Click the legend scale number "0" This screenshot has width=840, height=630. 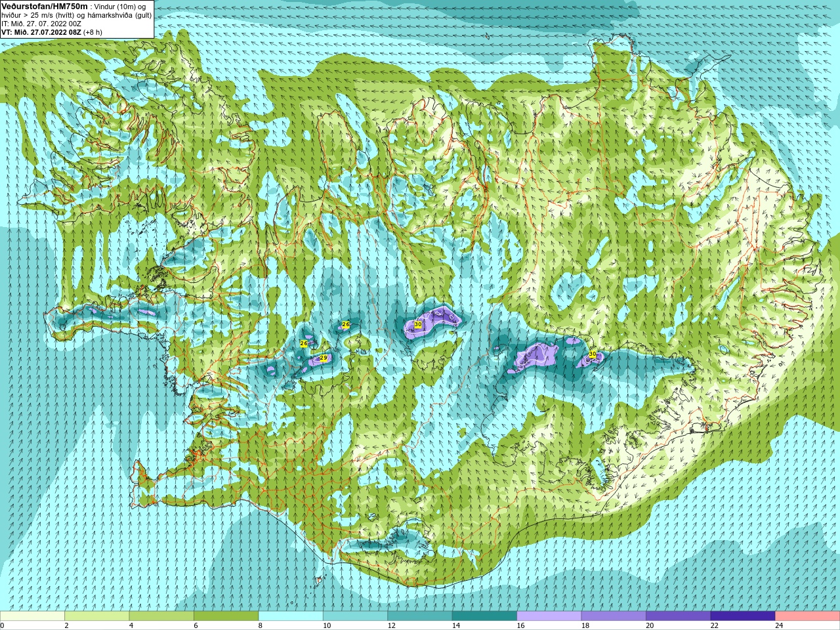tap(3, 625)
